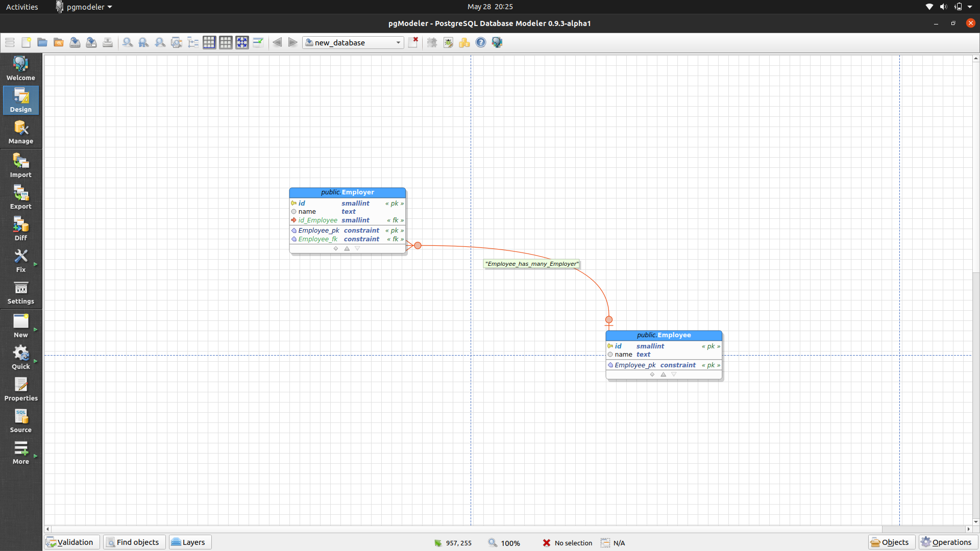The height and width of the screenshot is (551, 980).
Task: Open the Operations panel button
Action: tap(946, 542)
